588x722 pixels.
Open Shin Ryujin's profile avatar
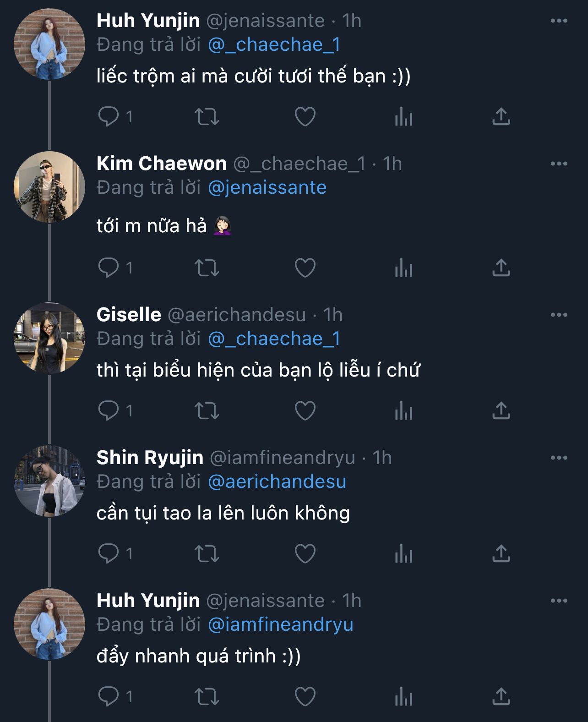[49, 481]
